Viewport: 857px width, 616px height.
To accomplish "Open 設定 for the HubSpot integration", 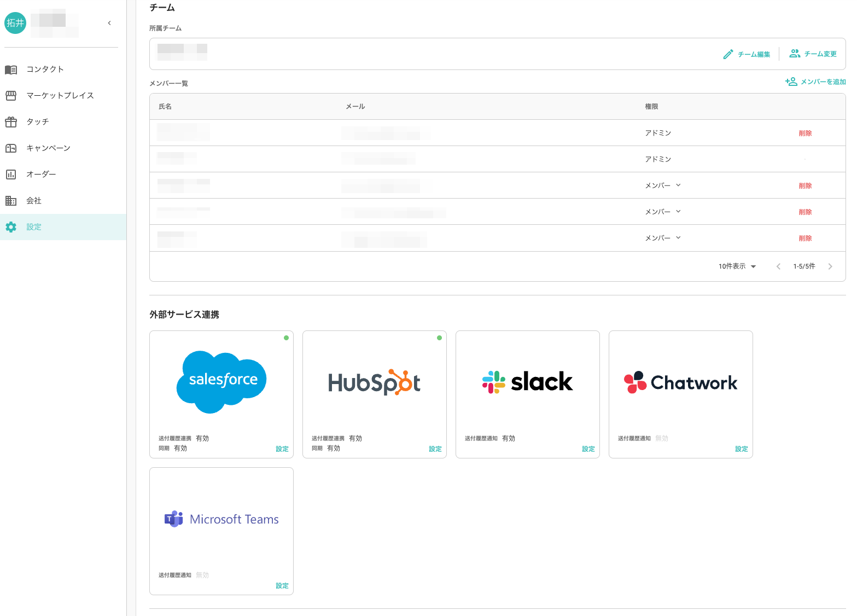I will (x=435, y=449).
